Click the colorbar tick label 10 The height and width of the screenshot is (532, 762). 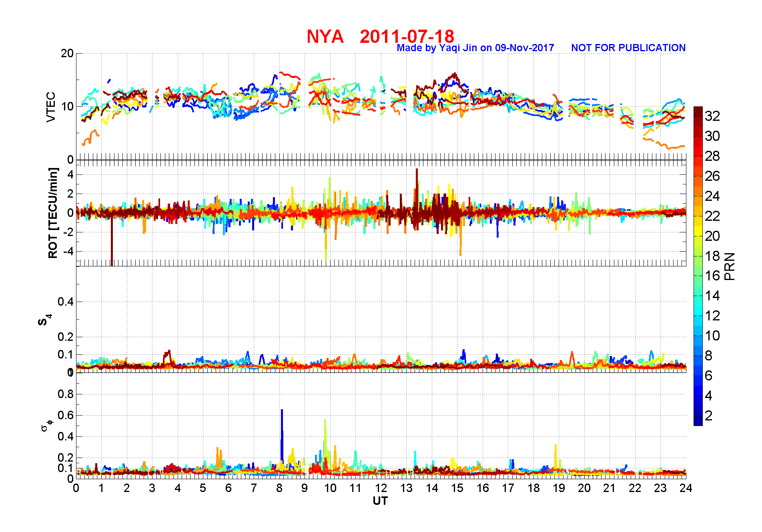pos(712,336)
